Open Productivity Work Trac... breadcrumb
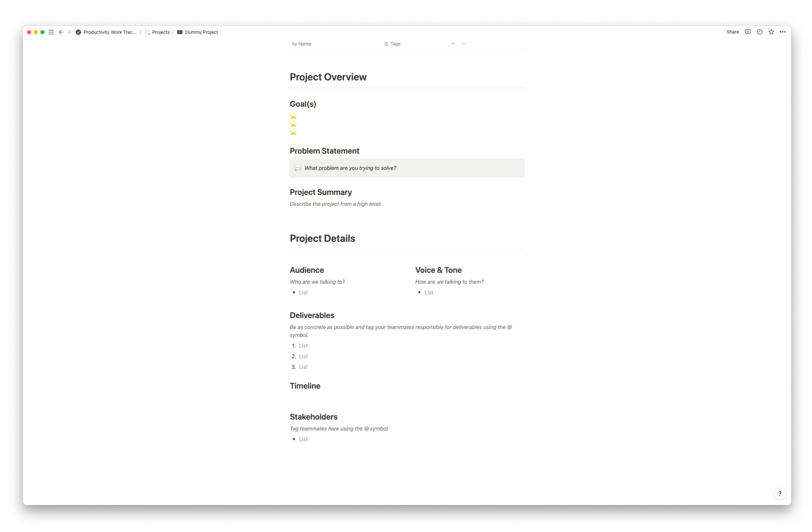This screenshot has height=532, width=812. (110, 32)
